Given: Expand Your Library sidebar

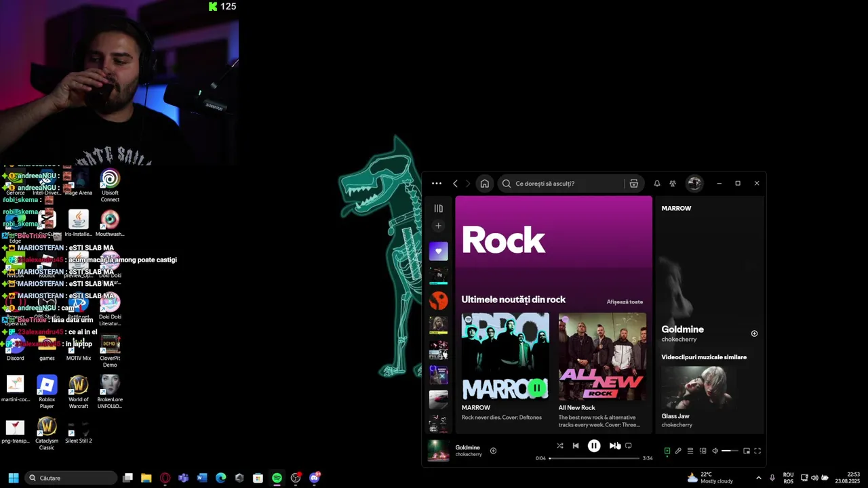Looking at the screenshot, I should coord(438,209).
